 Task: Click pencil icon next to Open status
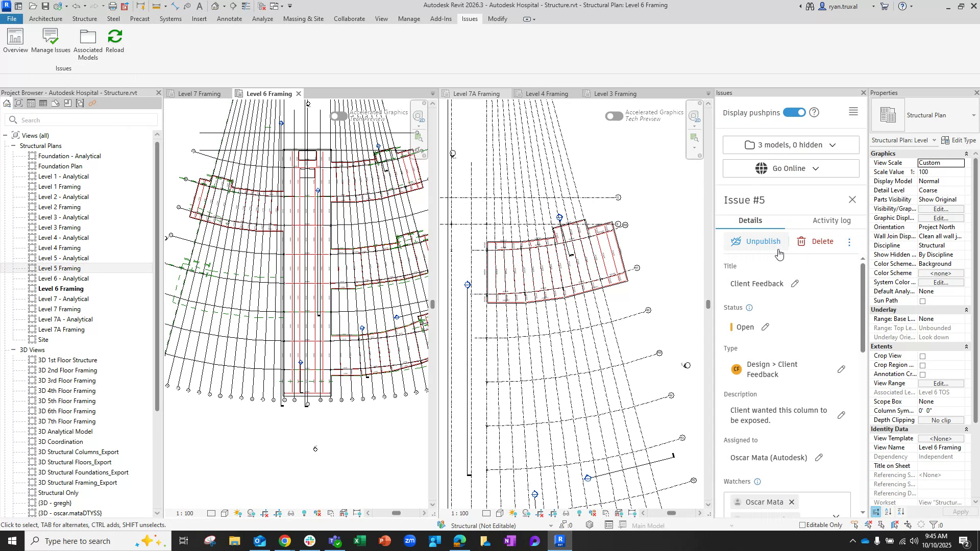coord(765,327)
